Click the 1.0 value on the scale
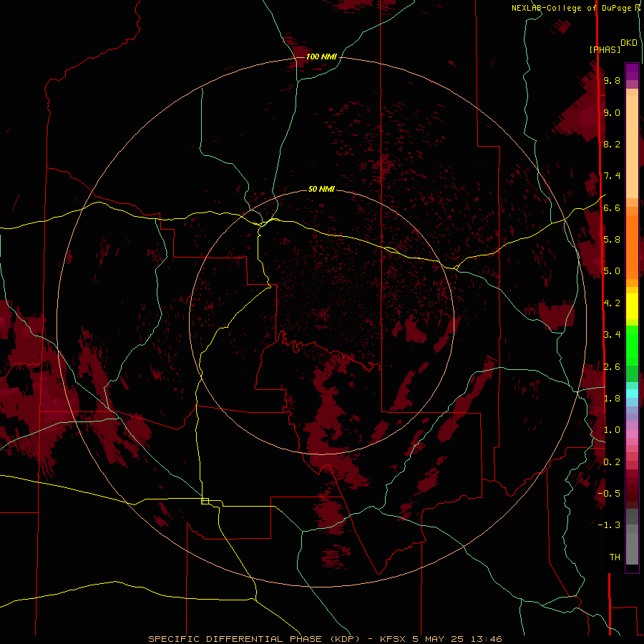Screen dimensions: 644x644 coord(612,430)
